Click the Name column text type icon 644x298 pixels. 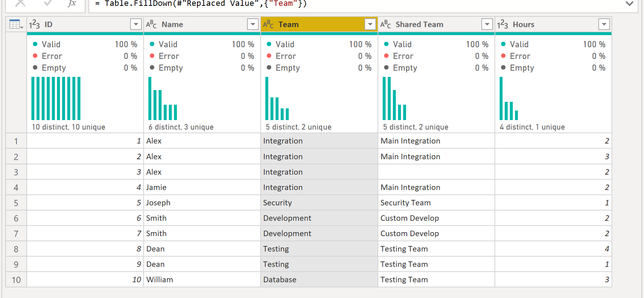click(151, 25)
